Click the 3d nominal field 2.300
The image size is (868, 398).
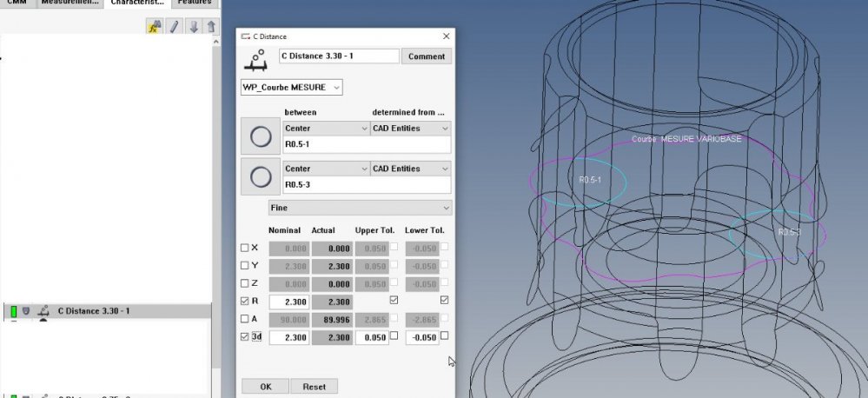[x=289, y=337]
